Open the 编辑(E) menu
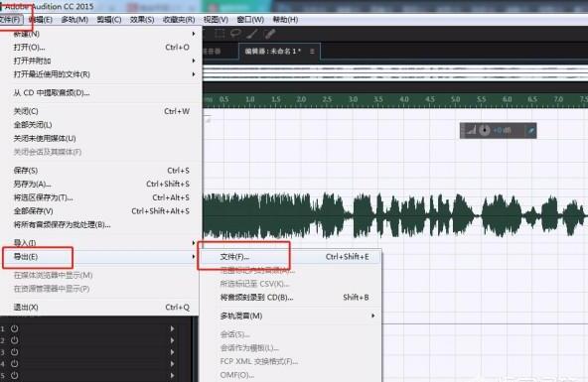Image resolution: width=588 pixels, height=382 pixels. pyautogui.click(x=41, y=20)
